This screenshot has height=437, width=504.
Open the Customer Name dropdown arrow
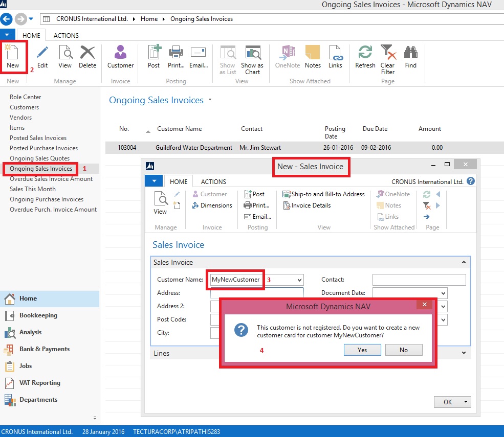tap(299, 280)
